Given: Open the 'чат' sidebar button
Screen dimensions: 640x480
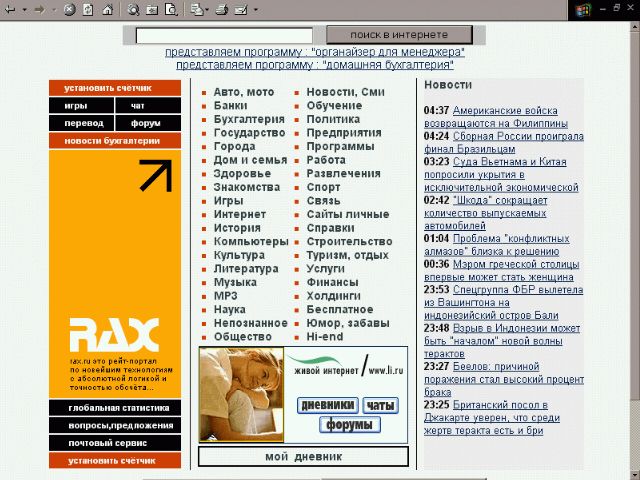Looking at the screenshot, I should [x=148, y=106].
